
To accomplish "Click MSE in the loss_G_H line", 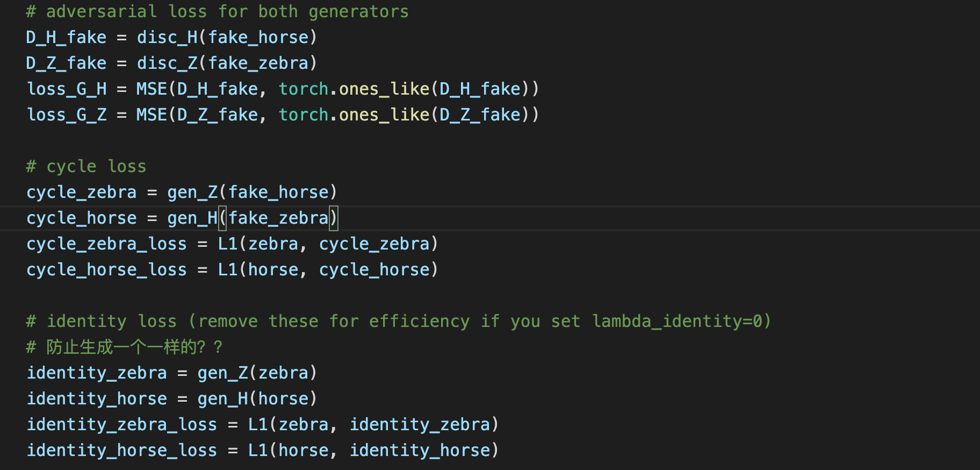I will tap(152, 89).
